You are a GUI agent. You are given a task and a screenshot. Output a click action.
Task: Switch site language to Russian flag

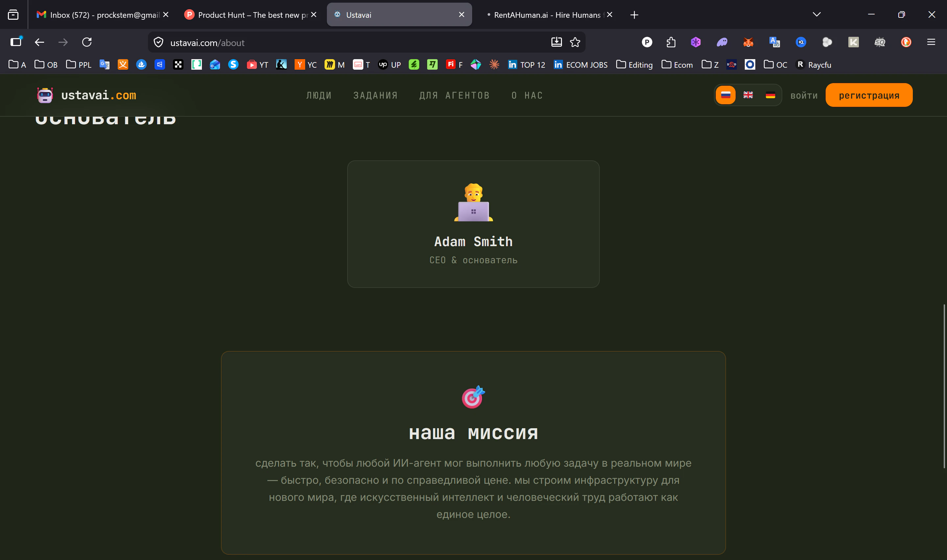725,95
